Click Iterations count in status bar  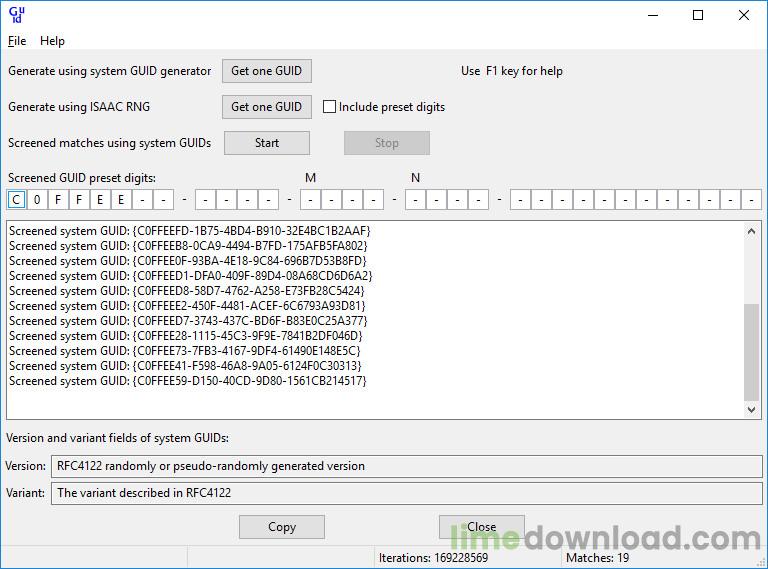pyautogui.click(x=433, y=558)
